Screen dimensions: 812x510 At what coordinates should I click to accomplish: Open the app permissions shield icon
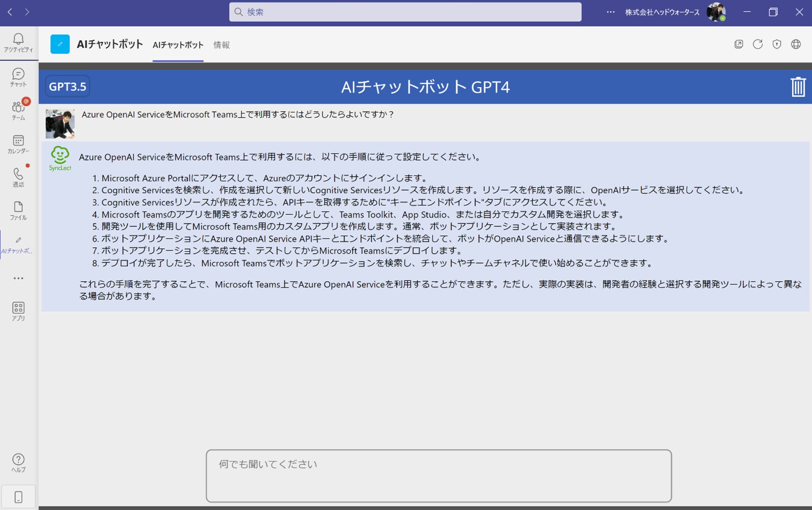[x=777, y=45]
